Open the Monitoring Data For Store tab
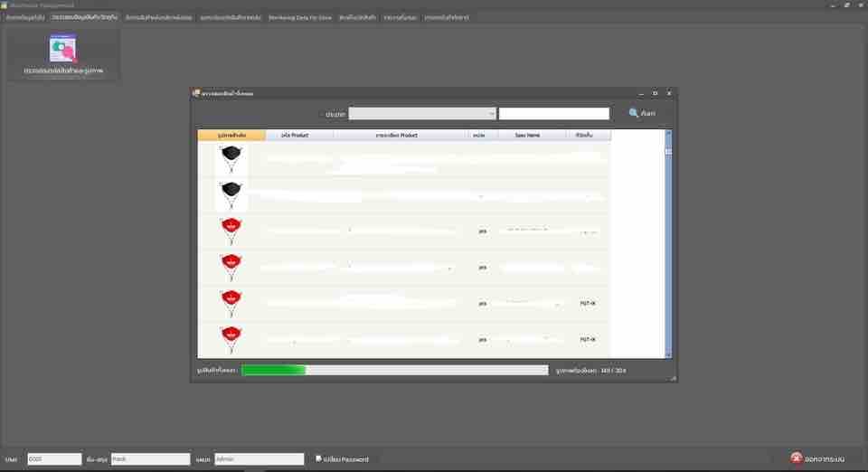This screenshot has height=472, width=868. click(300, 18)
